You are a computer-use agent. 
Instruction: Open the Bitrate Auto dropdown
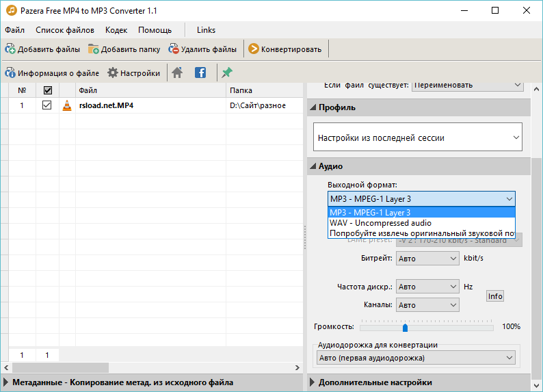coord(427,259)
